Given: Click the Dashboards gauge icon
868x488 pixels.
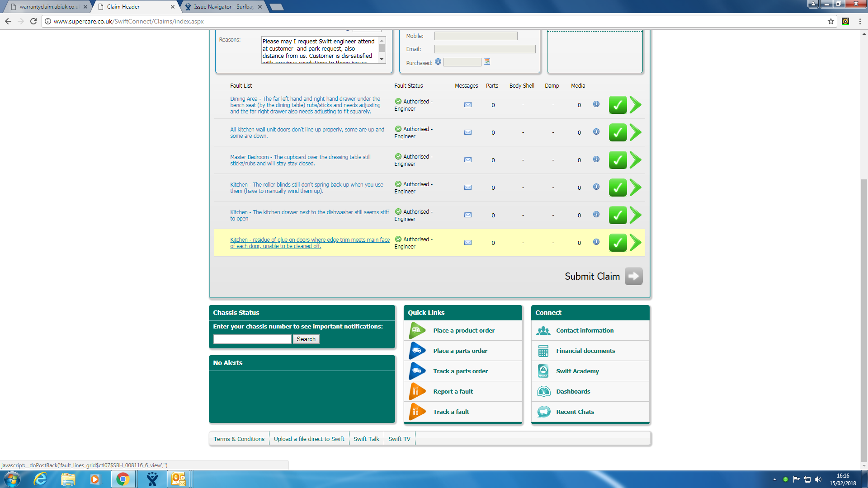Looking at the screenshot, I should click(543, 392).
